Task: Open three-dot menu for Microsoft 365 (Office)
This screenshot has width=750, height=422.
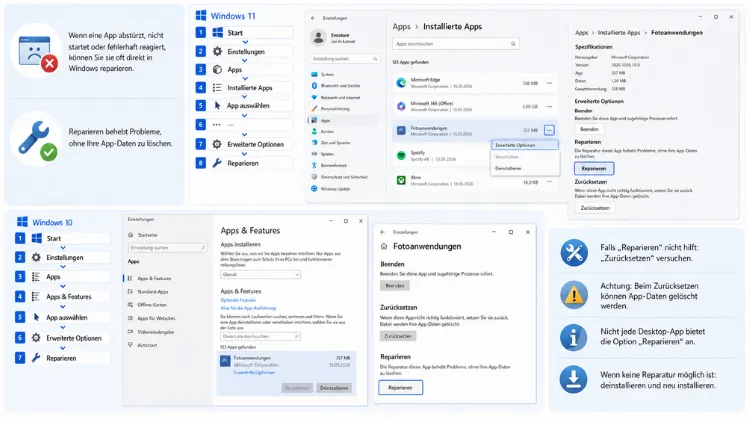Action: point(549,107)
